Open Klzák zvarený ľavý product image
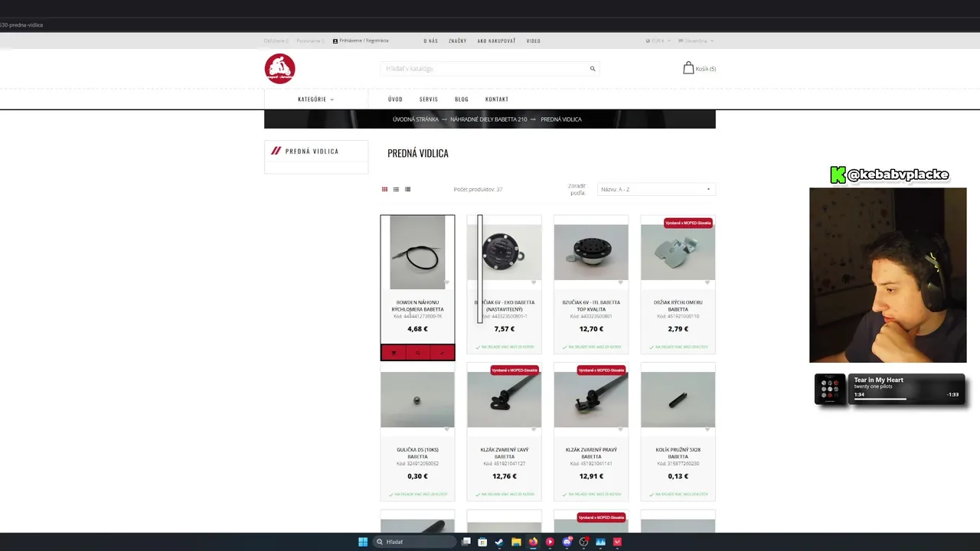Viewport: 980px width, 551px height. click(504, 399)
